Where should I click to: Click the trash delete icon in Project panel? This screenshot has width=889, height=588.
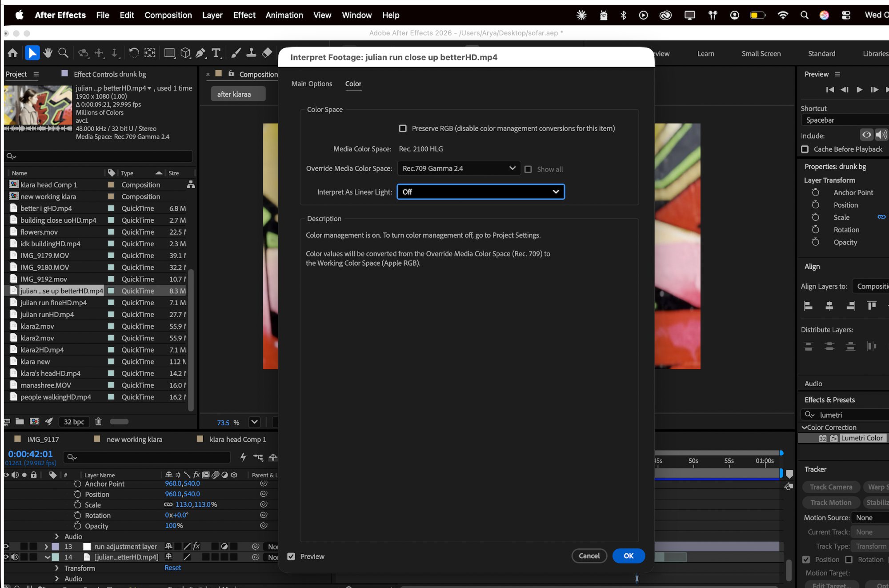pos(99,421)
